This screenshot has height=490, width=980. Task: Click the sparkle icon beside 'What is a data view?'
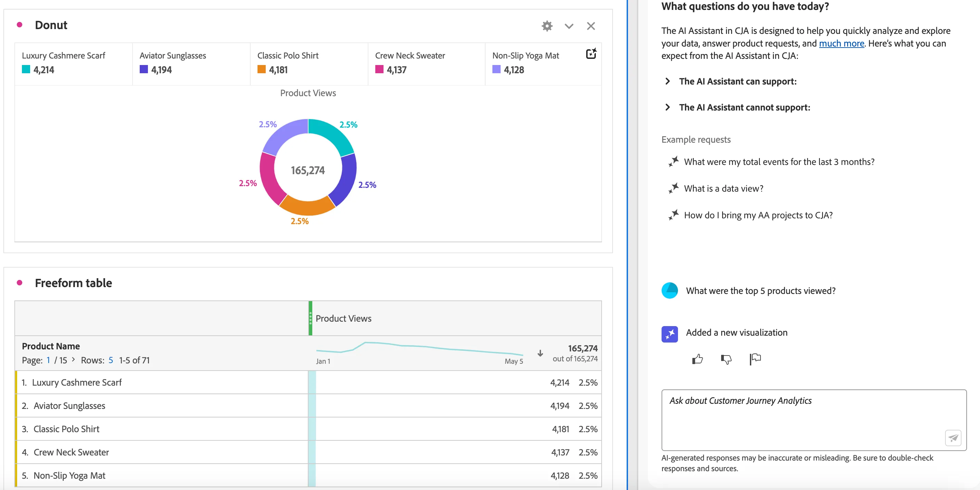click(674, 189)
